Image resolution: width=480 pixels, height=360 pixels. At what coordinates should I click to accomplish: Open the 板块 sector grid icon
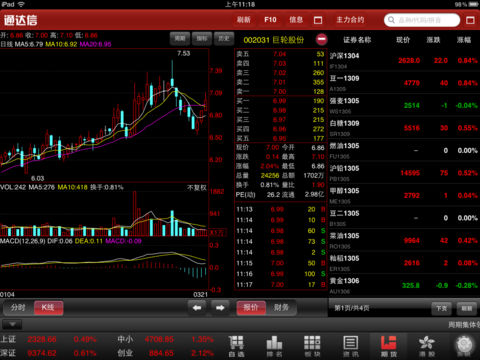(312, 346)
